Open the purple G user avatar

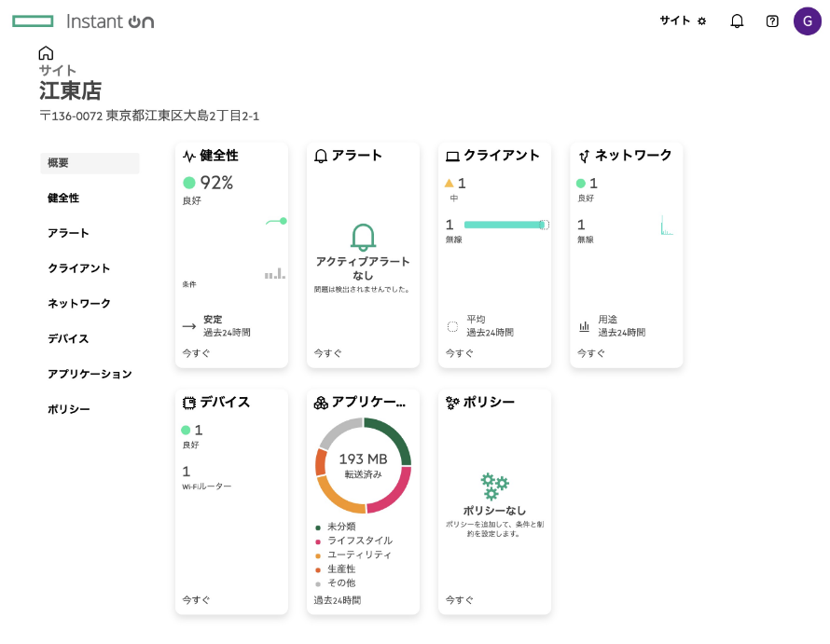808,21
